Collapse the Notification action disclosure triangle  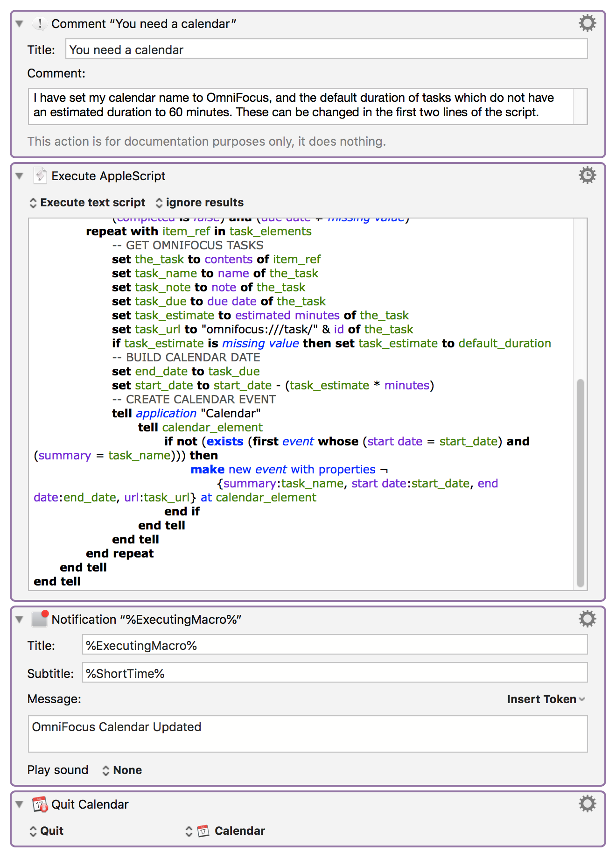pyautogui.click(x=19, y=620)
